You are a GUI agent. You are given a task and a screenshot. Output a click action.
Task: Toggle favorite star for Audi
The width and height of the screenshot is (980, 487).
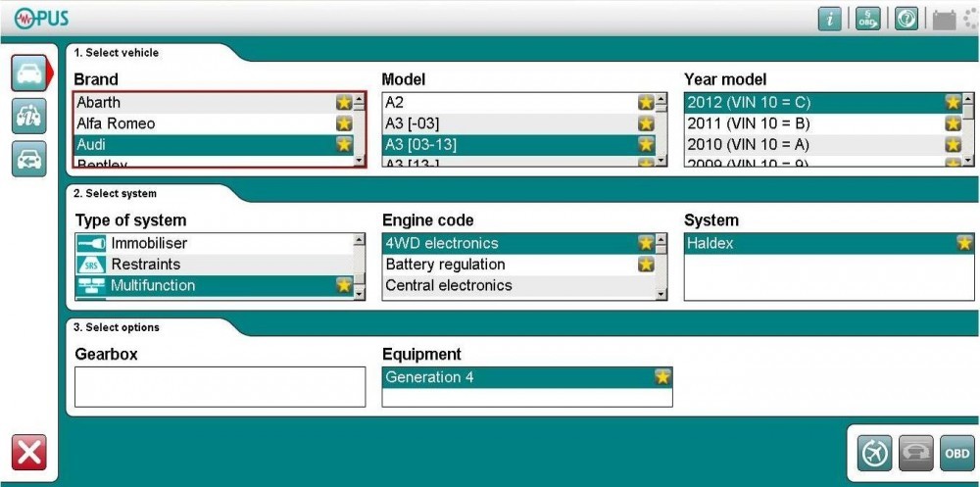coord(344,145)
